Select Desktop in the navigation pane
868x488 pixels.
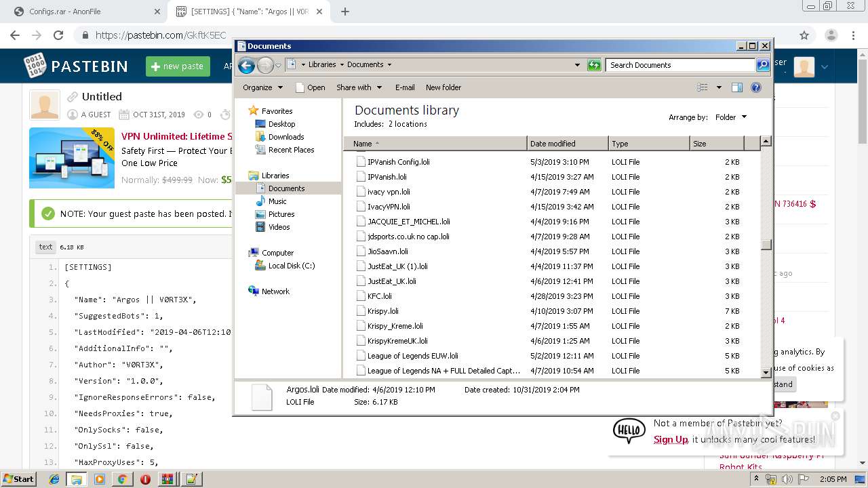click(281, 124)
